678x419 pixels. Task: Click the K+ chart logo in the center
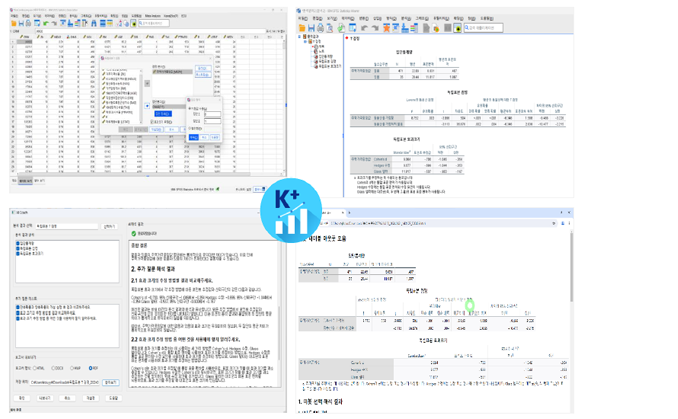[x=291, y=209]
